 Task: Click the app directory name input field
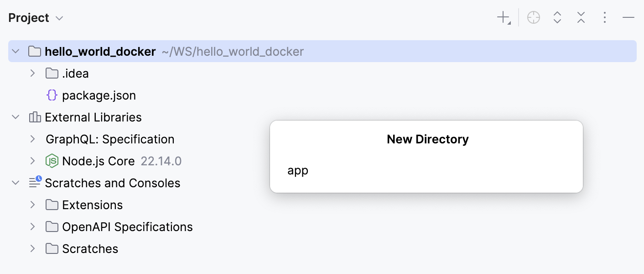410,170
